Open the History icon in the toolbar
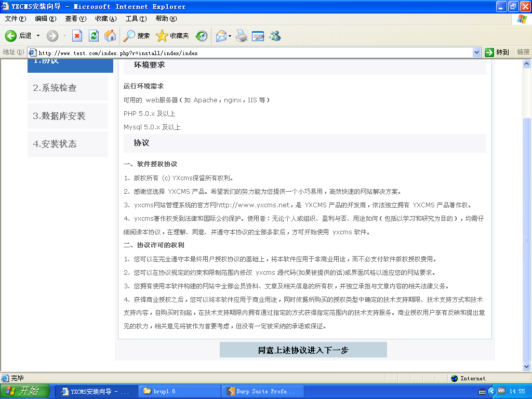Screen dimensions: 532x399 tap(202, 36)
